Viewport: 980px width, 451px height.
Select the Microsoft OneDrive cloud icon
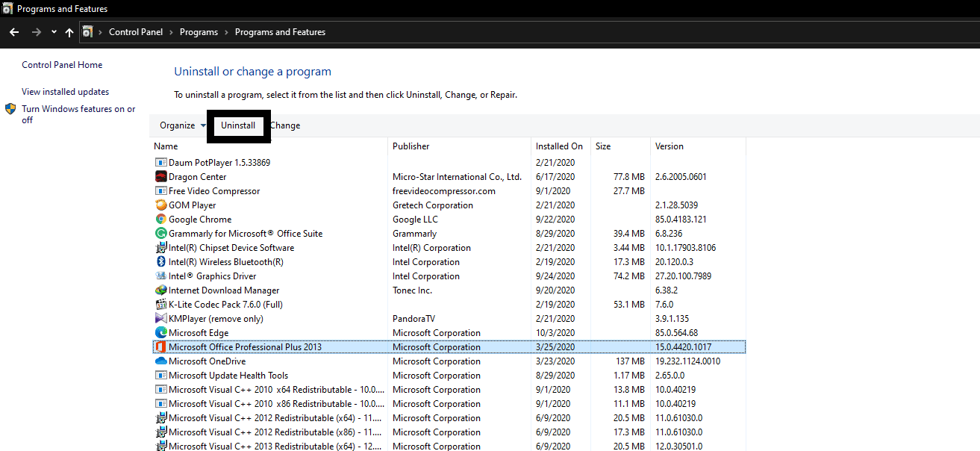(160, 361)
